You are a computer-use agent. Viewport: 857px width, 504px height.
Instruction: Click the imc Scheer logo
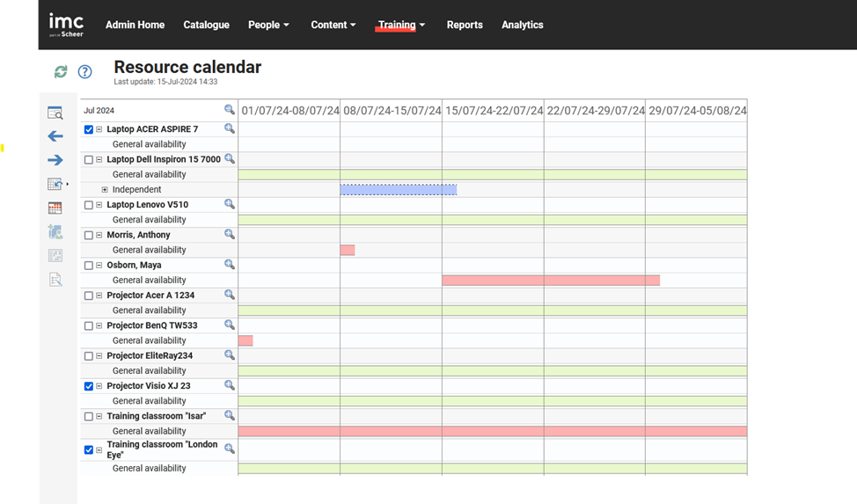tap(66, 25)
